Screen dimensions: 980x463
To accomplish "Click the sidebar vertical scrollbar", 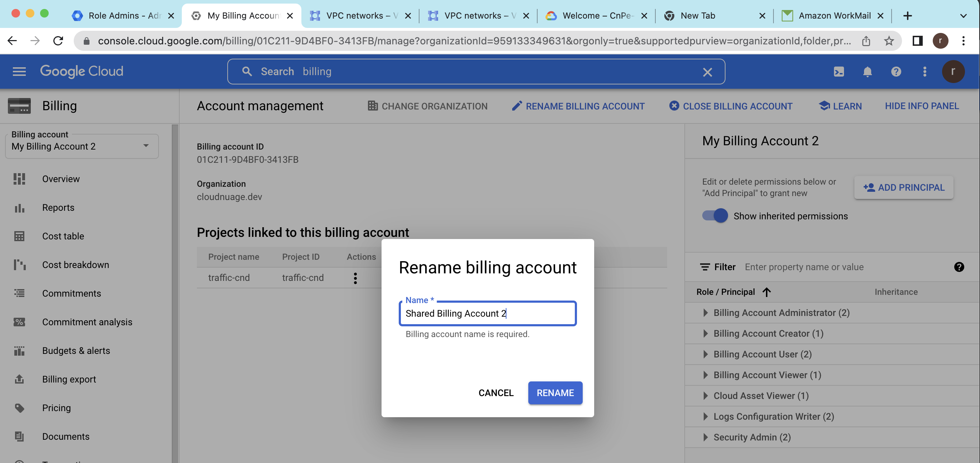I will (x=175, y=293).
